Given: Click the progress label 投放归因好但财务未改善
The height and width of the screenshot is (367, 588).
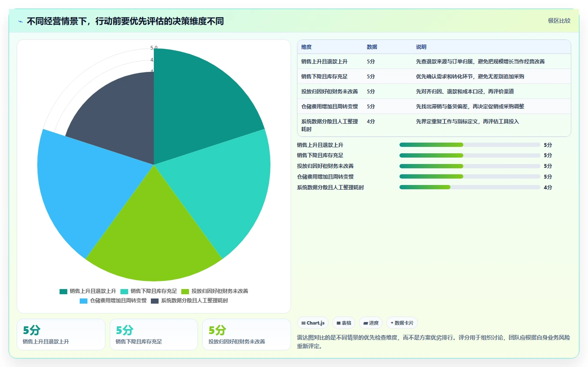Looking at the screenshot, I should point(325,166).
